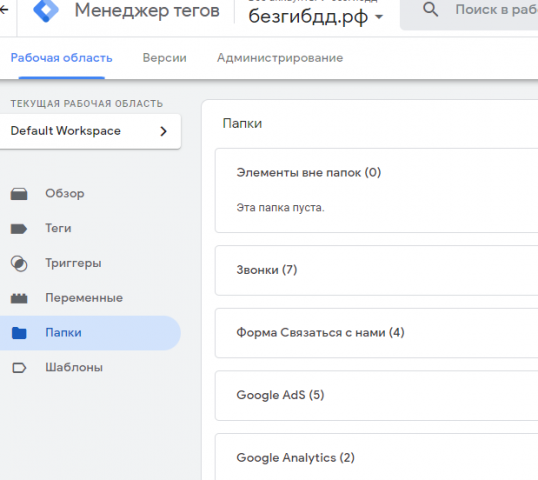Click the search magnifier icon
The image size is (538, 480).
(430, 9)
